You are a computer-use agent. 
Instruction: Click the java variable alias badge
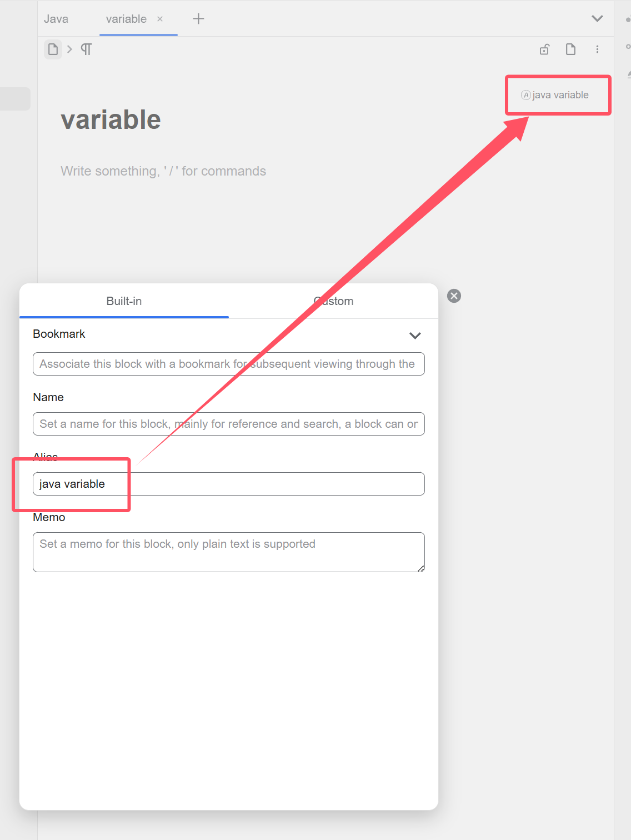[555, 95]
